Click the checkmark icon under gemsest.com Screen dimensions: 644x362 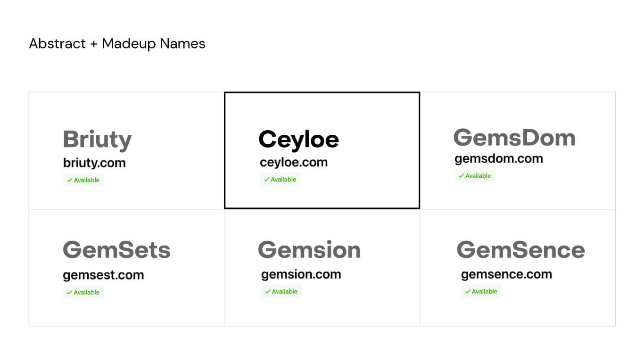coord(69,292)
